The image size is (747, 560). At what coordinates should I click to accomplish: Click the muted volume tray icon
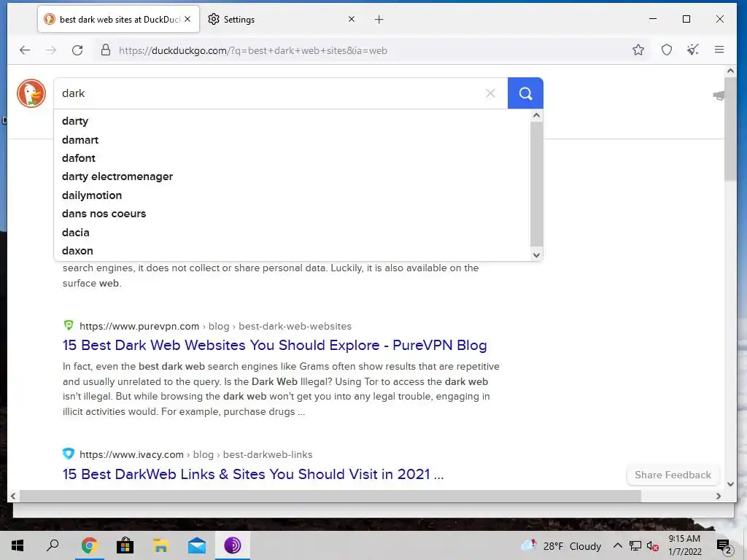(653, 546)
